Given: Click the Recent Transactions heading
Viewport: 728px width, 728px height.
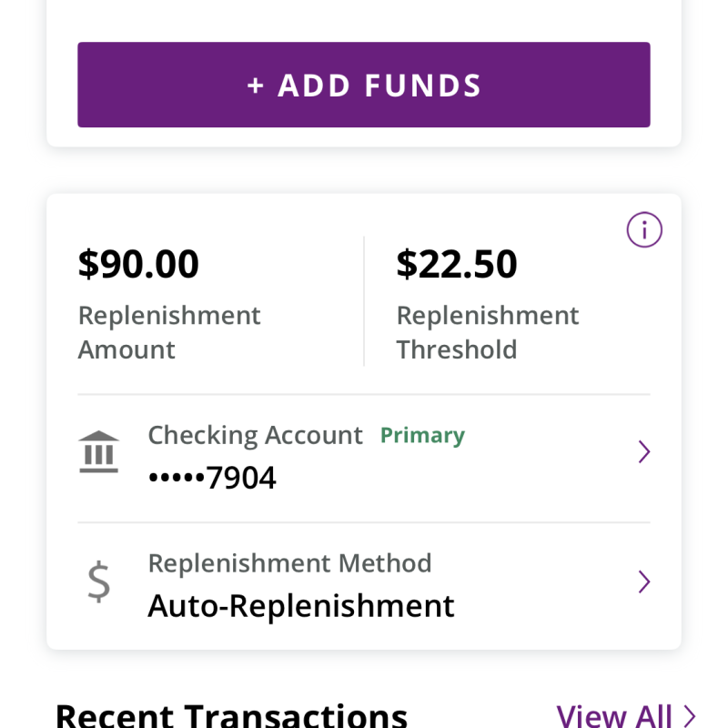Looking at the screenshot, I should pyautogui.click(x=231, y=716).
